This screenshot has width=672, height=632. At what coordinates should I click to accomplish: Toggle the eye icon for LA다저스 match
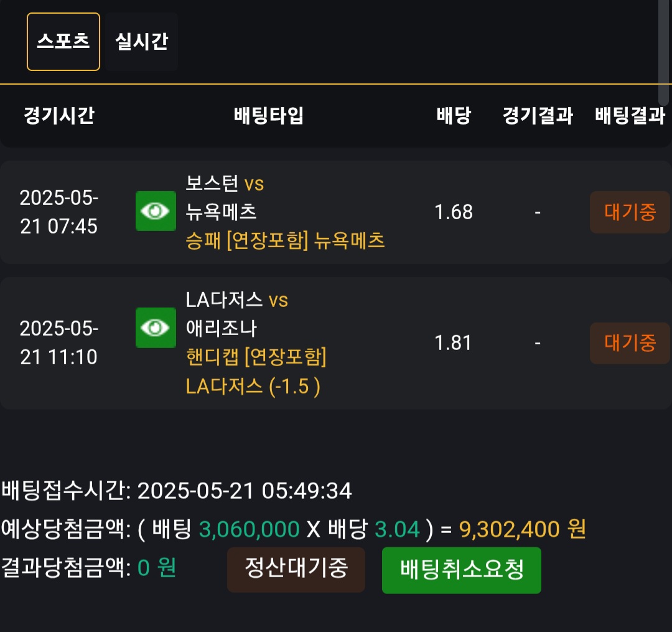(x=156, y=328)
